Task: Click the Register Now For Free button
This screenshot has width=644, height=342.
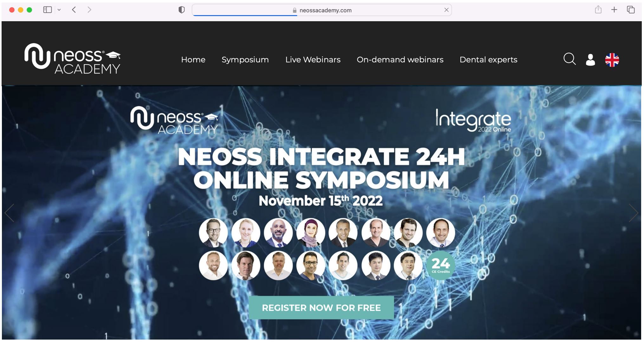Action: tap(321, 308)
